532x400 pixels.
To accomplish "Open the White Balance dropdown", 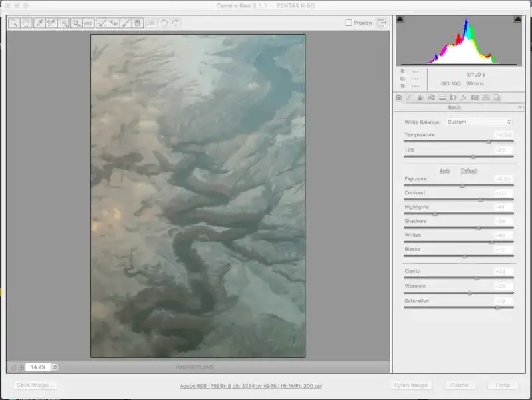I will click(x=478, y=122).
